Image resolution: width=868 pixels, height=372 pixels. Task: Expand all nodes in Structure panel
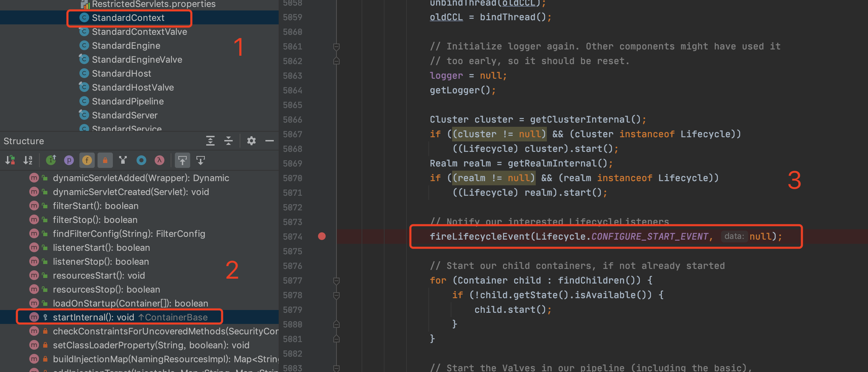(210, 141)
